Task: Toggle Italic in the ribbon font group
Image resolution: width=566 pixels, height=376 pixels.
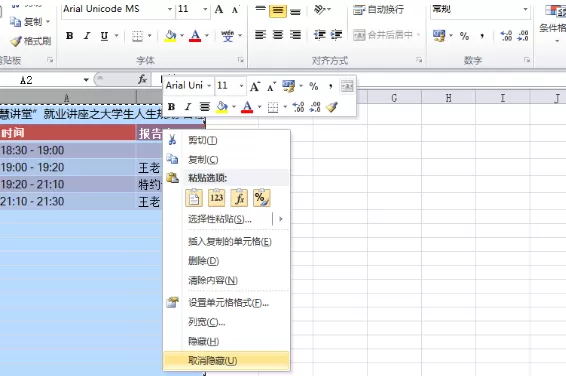Action: point(87,36)
